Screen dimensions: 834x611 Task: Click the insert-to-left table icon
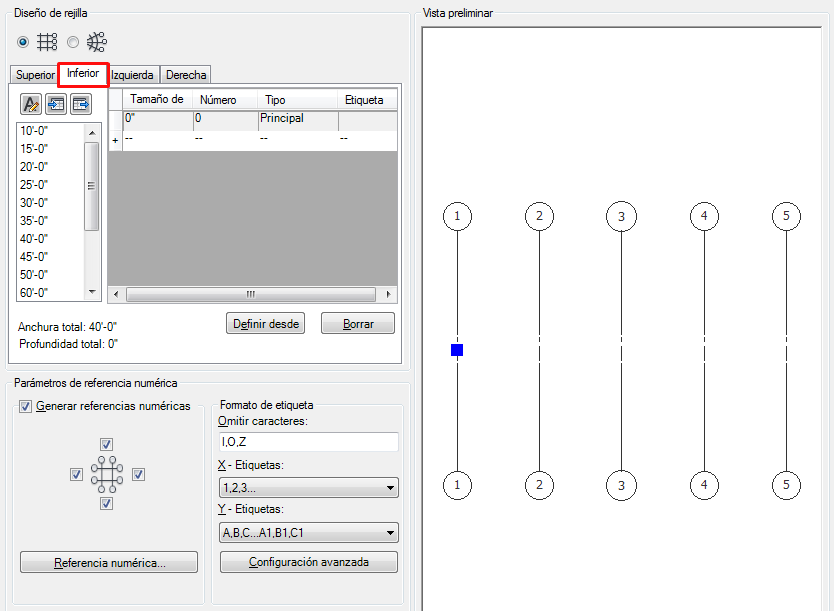coord(56,104)
